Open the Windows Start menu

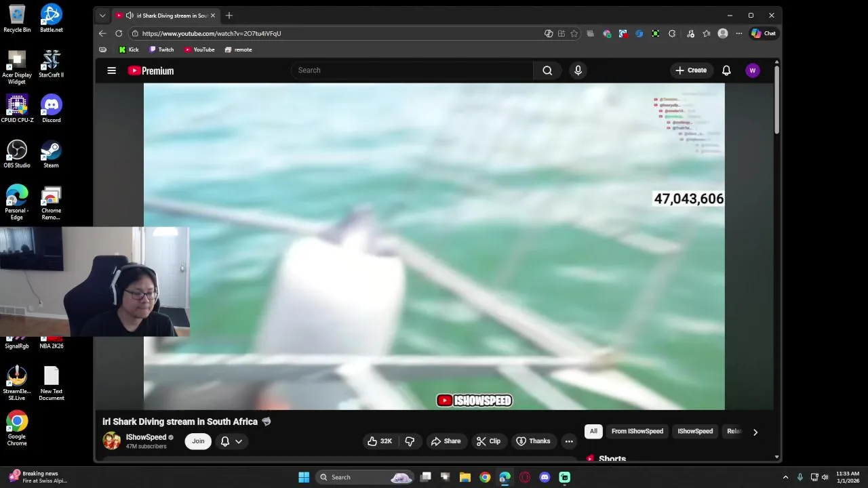304,477
